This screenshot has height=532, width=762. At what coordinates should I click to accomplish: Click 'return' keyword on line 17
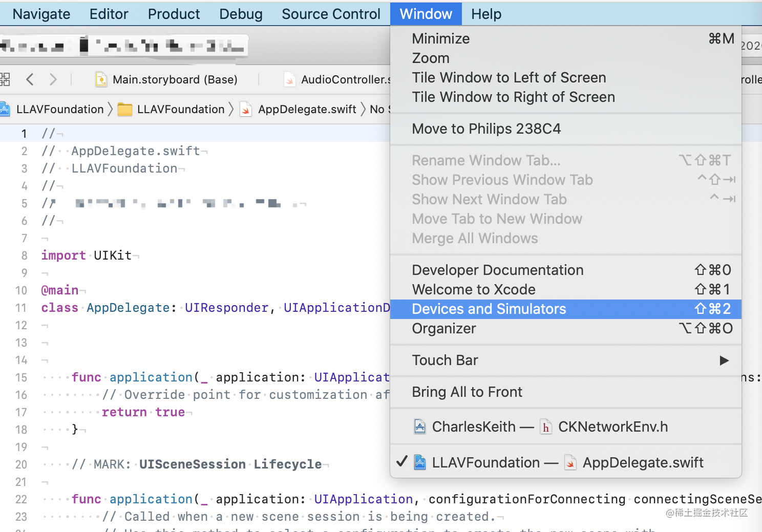pos(124,412)
